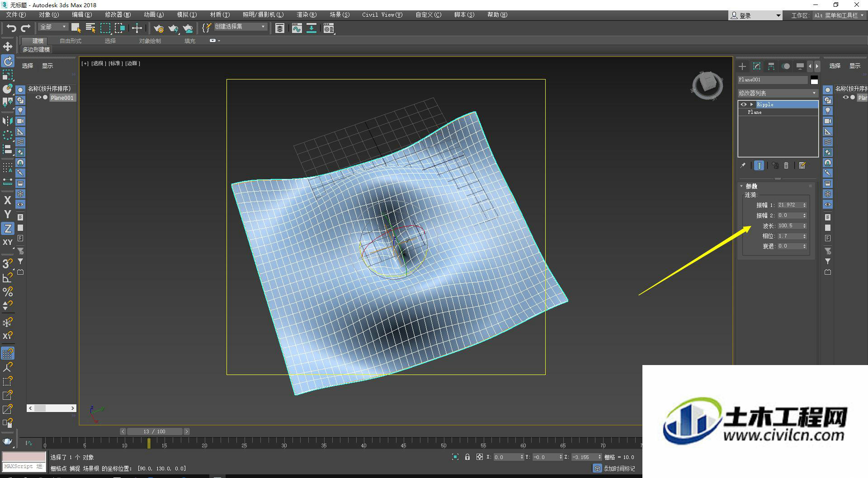This screenshot has height=478, width=868.
Task: Select the Rotate tool in left toolbar
Action: pyautogui.click(x=8, y=61)
